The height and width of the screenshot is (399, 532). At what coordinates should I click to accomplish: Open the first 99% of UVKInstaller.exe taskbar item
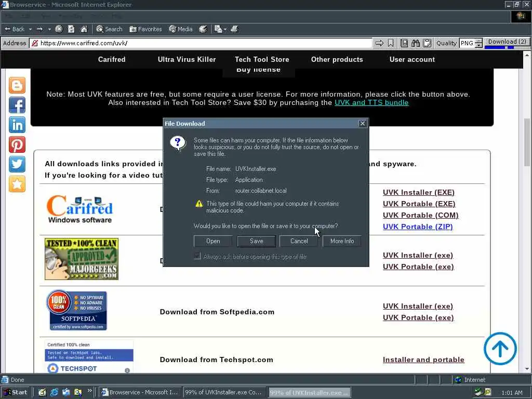[223, 392]
